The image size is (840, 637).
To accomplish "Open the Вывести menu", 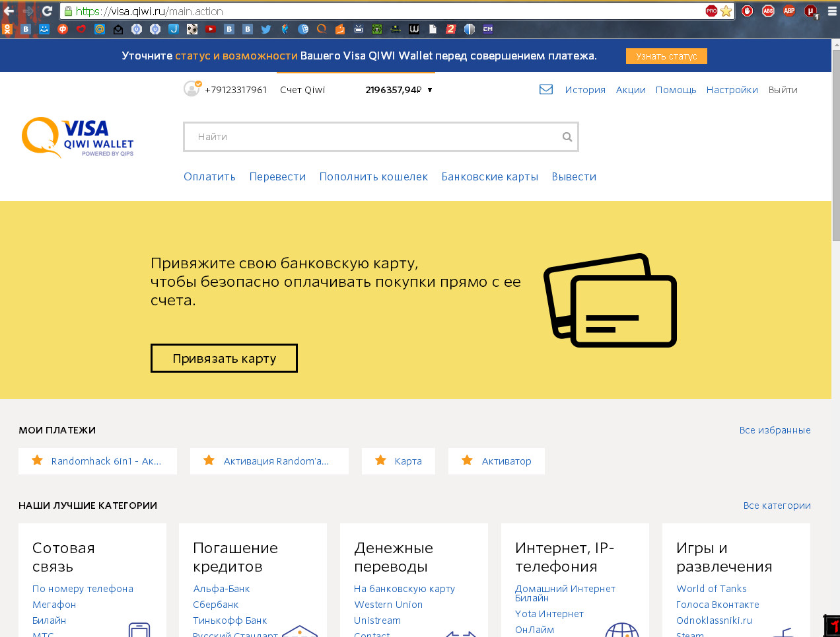I will [x=574, y=176].
